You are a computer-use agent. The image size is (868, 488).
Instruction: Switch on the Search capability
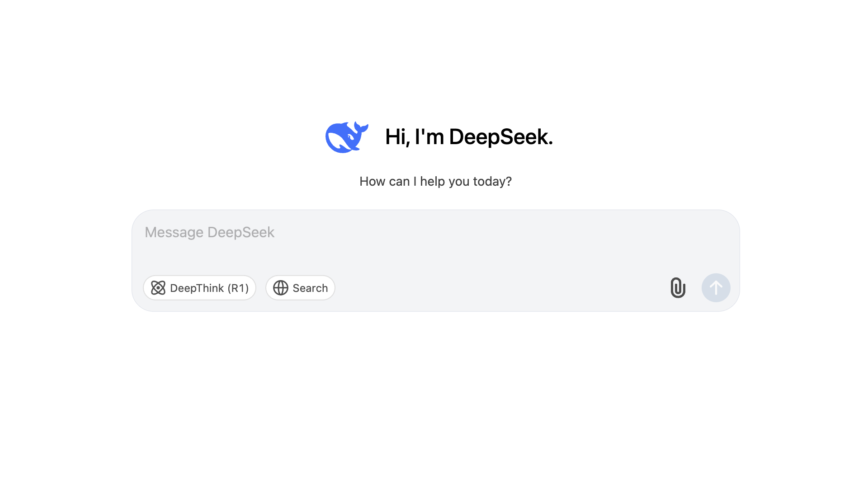click(x=300, y=288)
